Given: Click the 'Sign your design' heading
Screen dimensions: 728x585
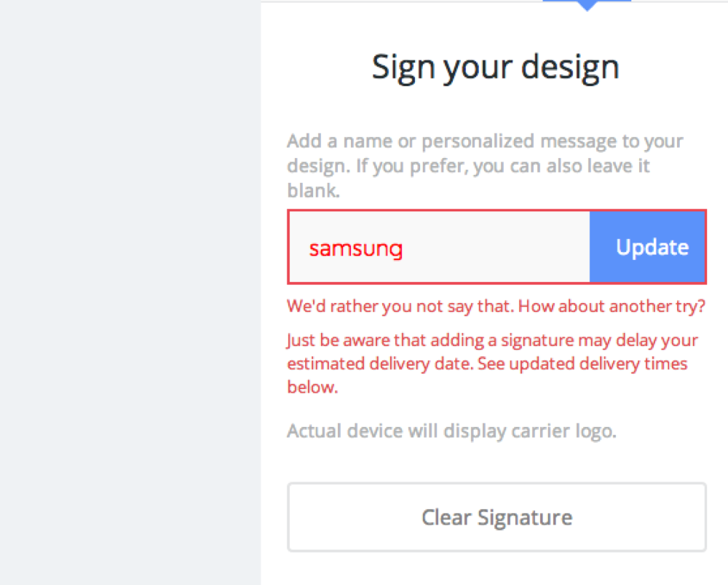Looking at the screenshot, I should pyautogui.click(x=495, y=67).
